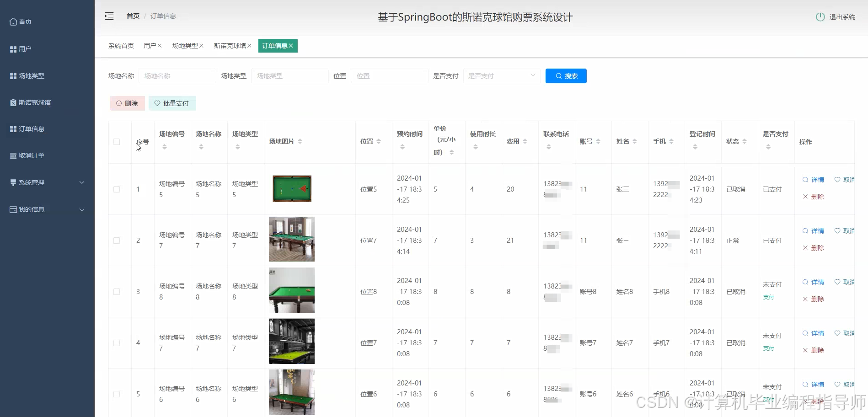Select the 场地类型 sidebar icon
Viewport: 868px width, 417px height.
[x=13, y=75]
